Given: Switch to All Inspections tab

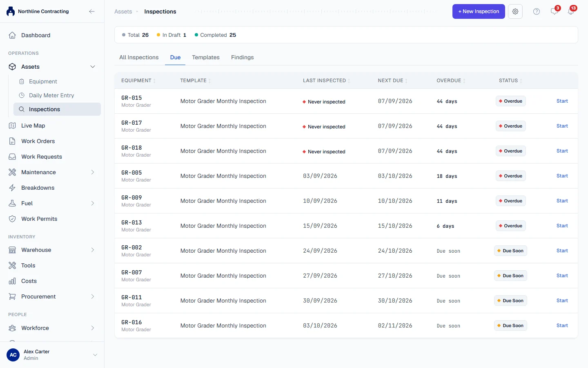Looking at the screenshot, I should point(139,57).
